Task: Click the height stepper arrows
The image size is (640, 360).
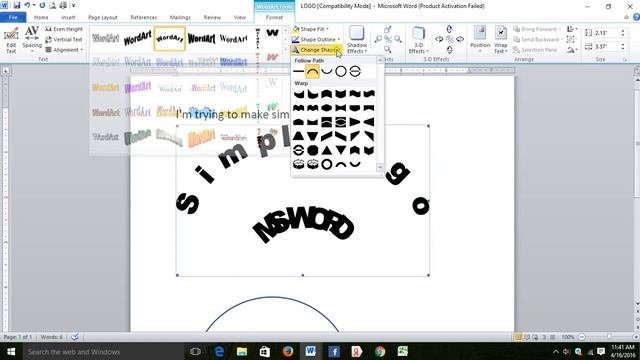Action: point(623,33)
